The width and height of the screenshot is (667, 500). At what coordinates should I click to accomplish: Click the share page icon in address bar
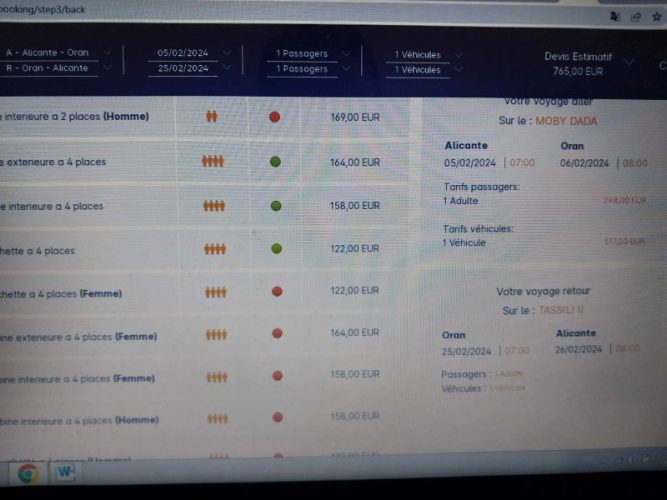click(x=636, y=17)
